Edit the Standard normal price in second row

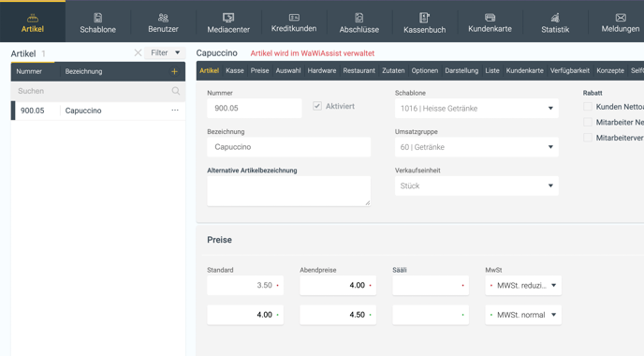(245, 315)
